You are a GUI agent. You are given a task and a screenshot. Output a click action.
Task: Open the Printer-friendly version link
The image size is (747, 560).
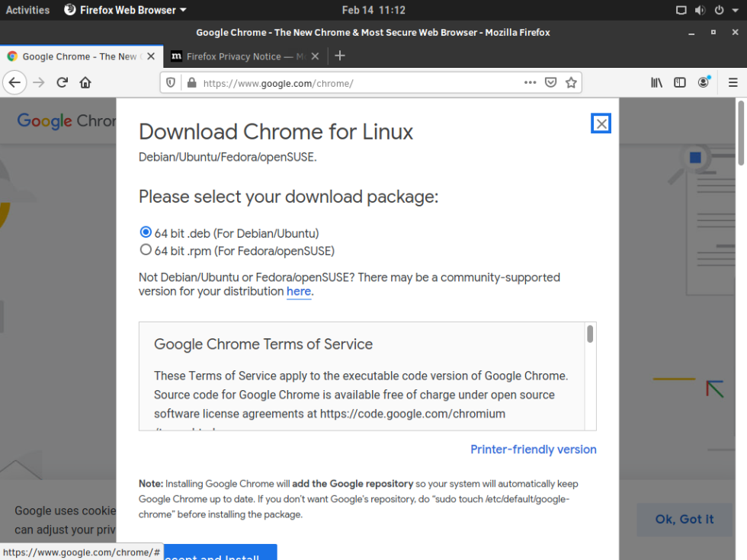coord(533,450)
